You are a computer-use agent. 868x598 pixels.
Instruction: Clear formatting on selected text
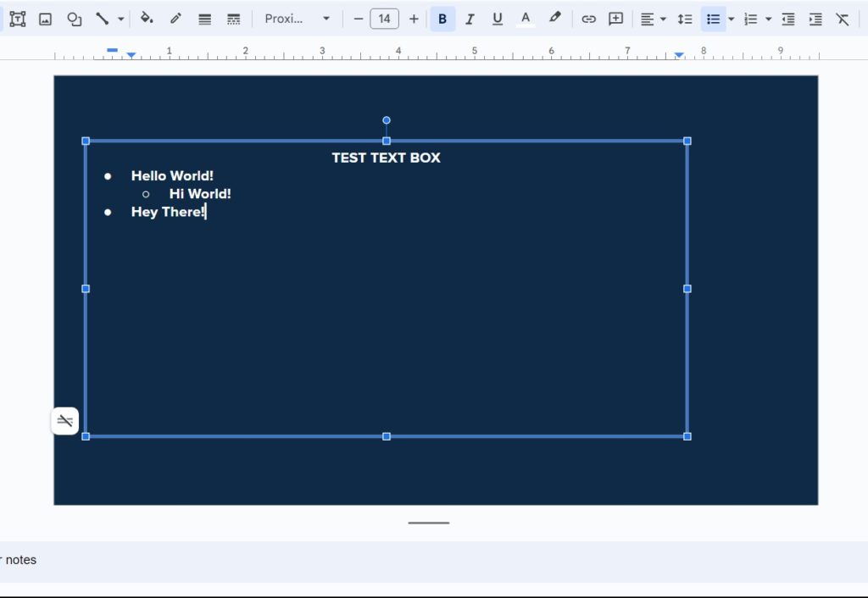pos(843,18)
